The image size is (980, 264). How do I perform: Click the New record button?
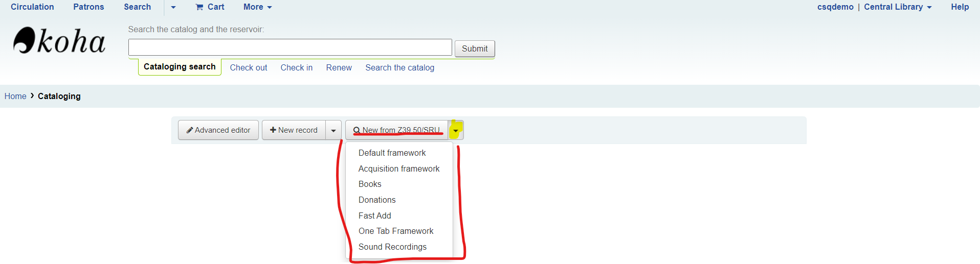tap(294, 130)
